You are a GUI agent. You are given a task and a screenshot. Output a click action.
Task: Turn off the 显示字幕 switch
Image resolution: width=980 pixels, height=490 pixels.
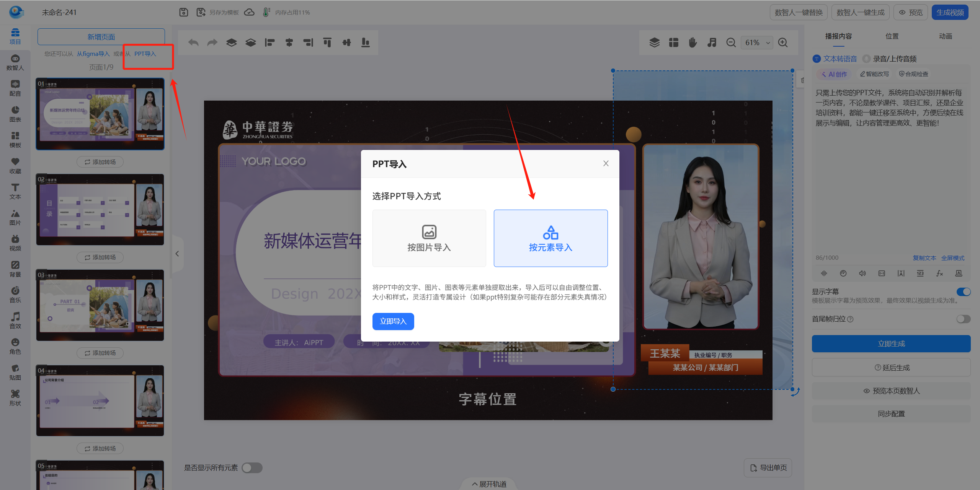[x=963, y=292]
